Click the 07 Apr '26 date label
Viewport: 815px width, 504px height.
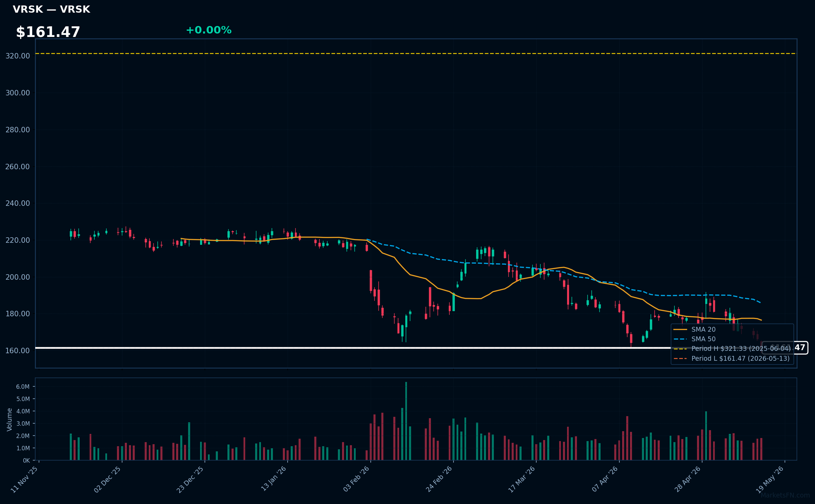click(605, 479)
